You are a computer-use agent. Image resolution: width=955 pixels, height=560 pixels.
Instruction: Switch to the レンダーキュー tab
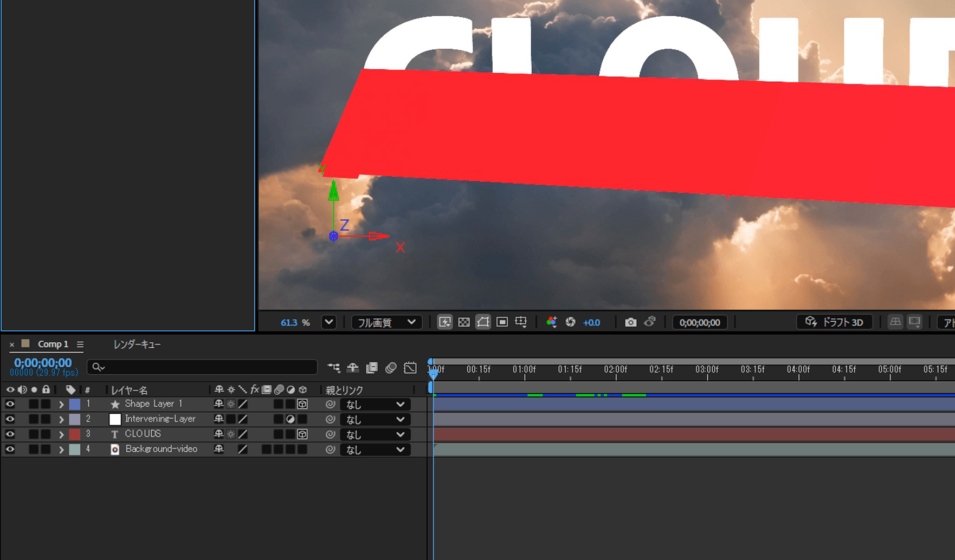(x=137, y=344)
